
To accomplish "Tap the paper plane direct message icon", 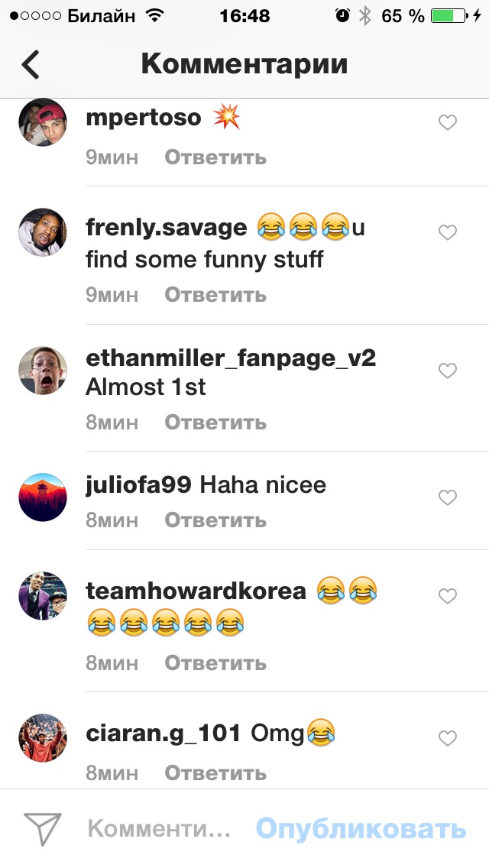I will coord(43,829).
